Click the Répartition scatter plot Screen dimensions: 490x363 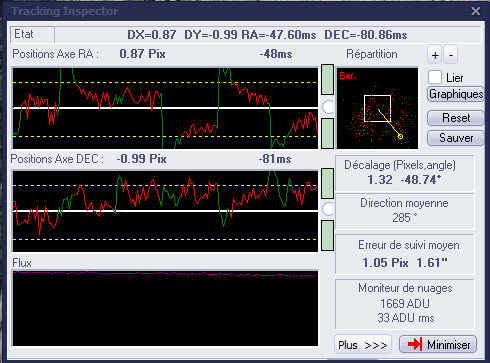pyautogui.click(x=377, y=108)
